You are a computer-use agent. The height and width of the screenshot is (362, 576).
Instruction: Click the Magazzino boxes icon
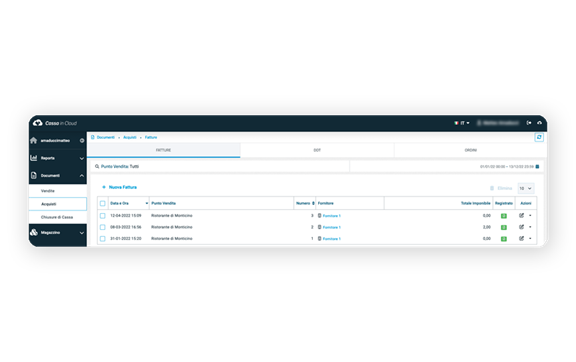(x=34, y=232)
